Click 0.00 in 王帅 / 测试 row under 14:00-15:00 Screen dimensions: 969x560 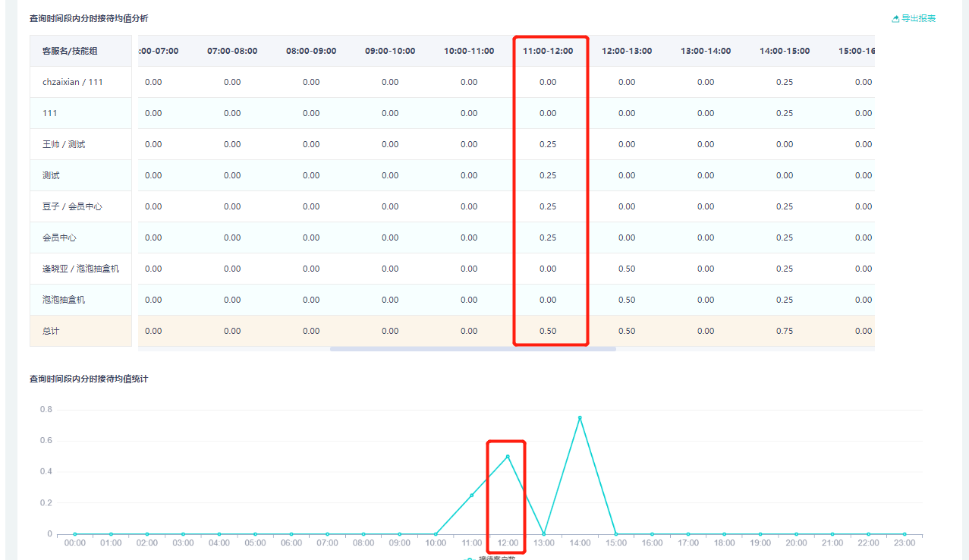[785, 144]
